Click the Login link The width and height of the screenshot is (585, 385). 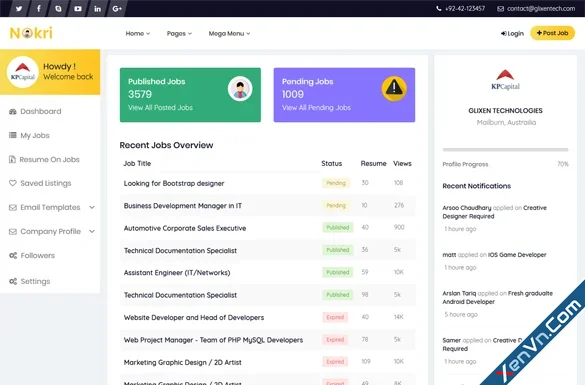[x=512, y=34]
